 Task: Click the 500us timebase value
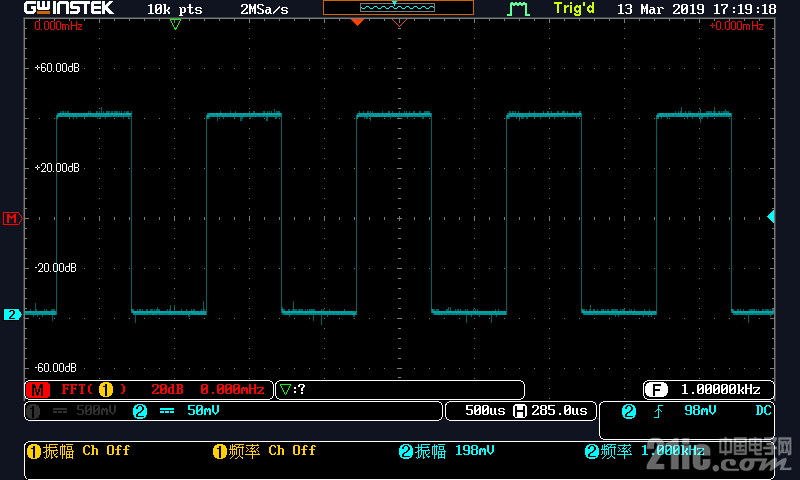pyautogui.click(x=485, y=411)
